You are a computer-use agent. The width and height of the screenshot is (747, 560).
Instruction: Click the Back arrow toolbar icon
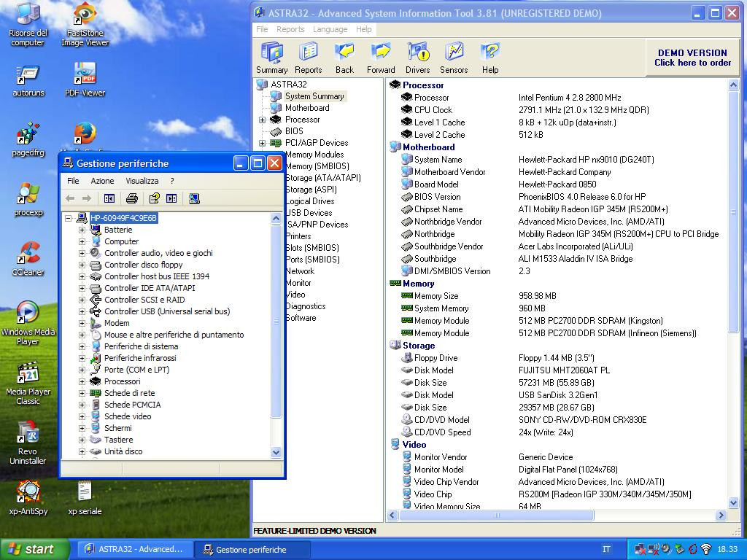click(x=344, y=57)
